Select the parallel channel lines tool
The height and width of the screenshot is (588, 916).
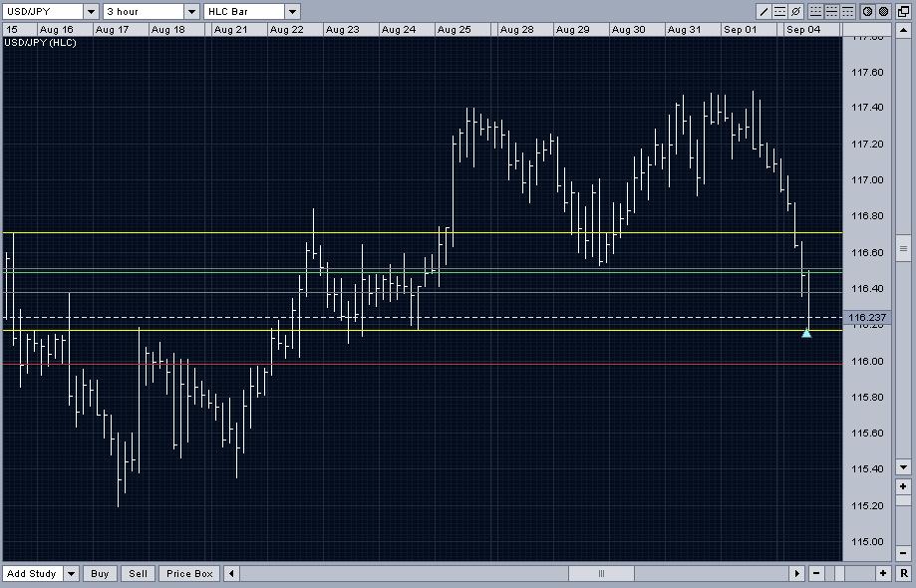779,11
